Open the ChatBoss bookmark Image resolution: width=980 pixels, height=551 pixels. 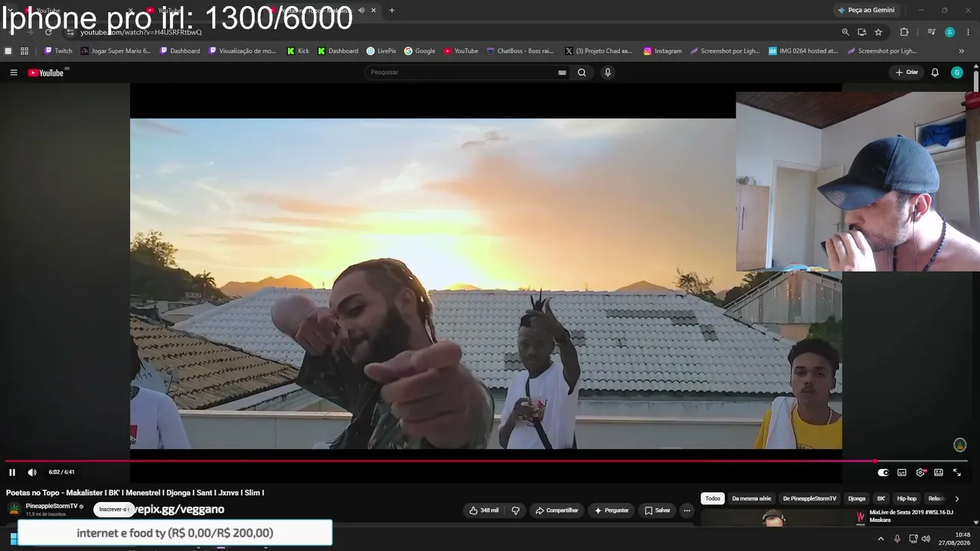point(520,51)
